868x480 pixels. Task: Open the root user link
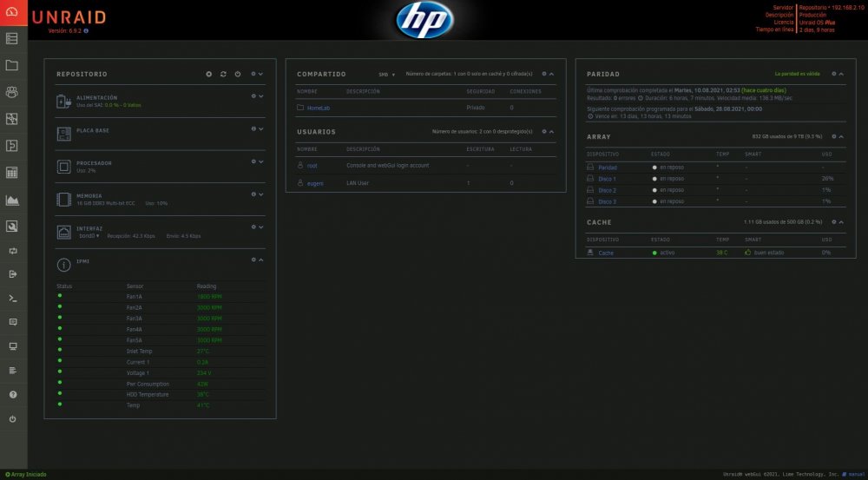[312, 166]
